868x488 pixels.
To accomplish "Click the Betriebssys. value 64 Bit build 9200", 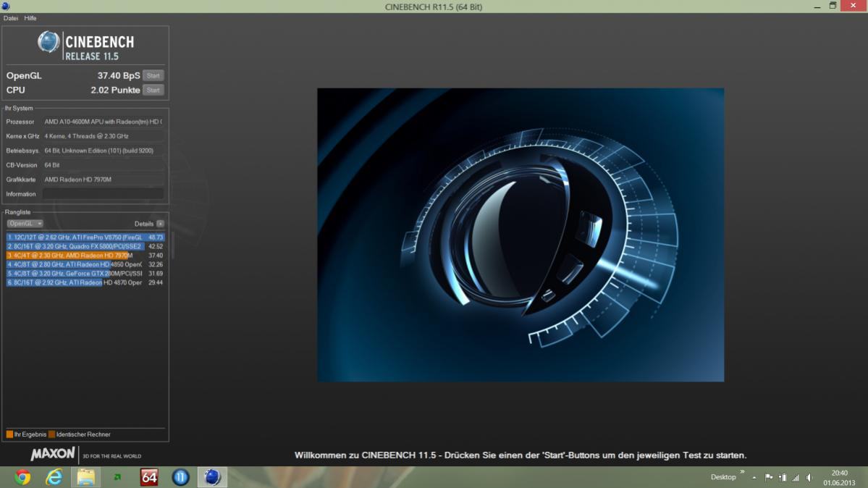I will tap(103, 151).
